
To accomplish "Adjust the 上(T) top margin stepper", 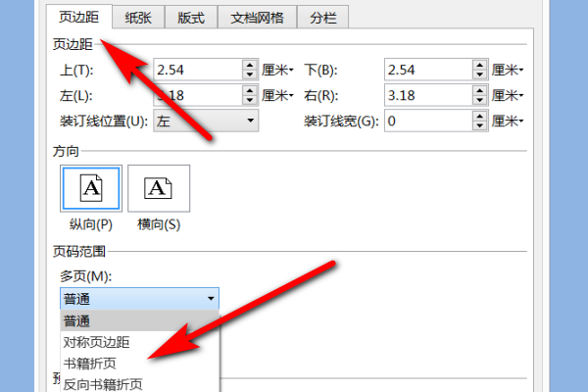I will [249, 70].
